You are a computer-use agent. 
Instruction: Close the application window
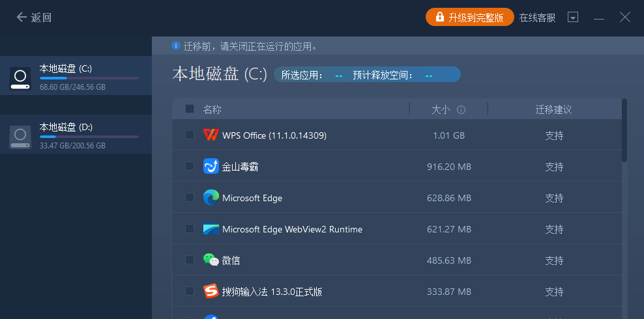click(625, 17)
